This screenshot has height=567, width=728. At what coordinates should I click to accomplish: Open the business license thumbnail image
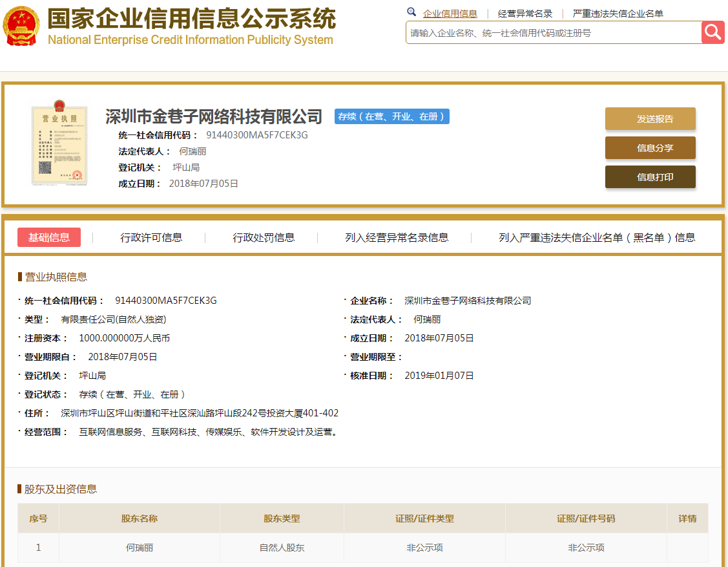click(59, 145)
